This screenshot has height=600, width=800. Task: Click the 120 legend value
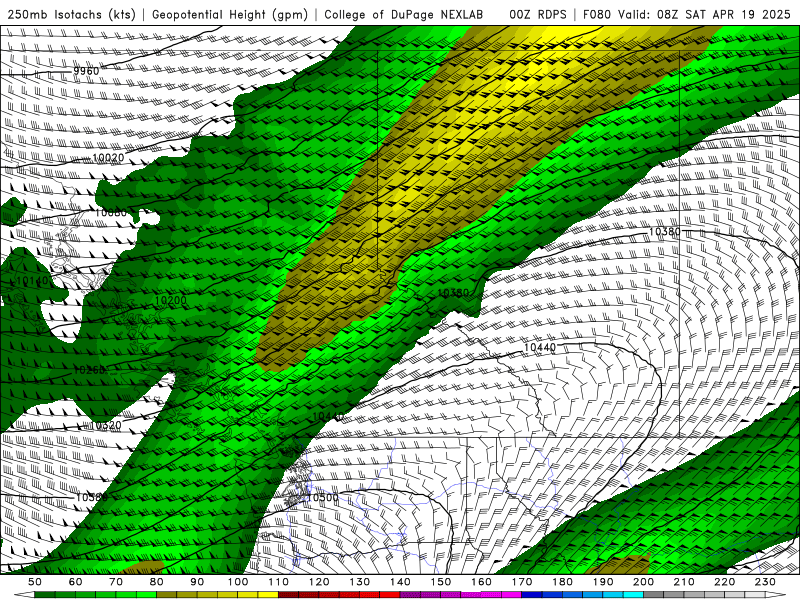pos(319,582)
